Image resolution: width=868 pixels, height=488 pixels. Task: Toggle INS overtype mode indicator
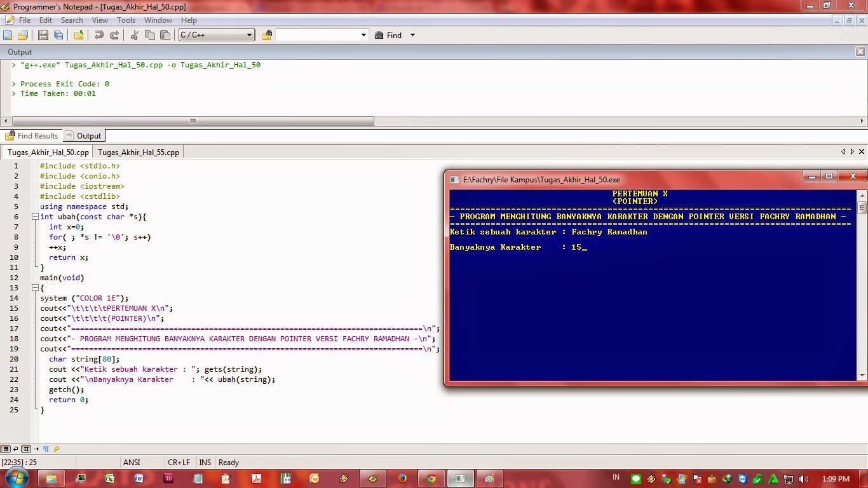[x=205, y=462]
